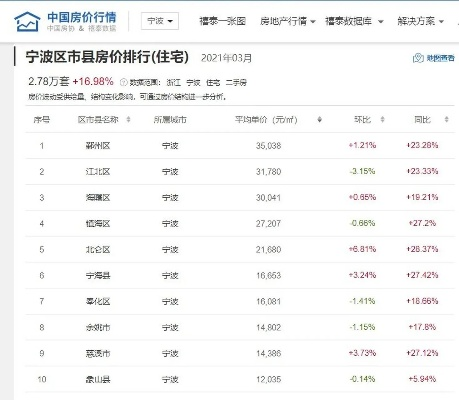This screenshot has width=459, height=400.
Task: Select district 慈溪市 in row 9
Action: [98, 353]
